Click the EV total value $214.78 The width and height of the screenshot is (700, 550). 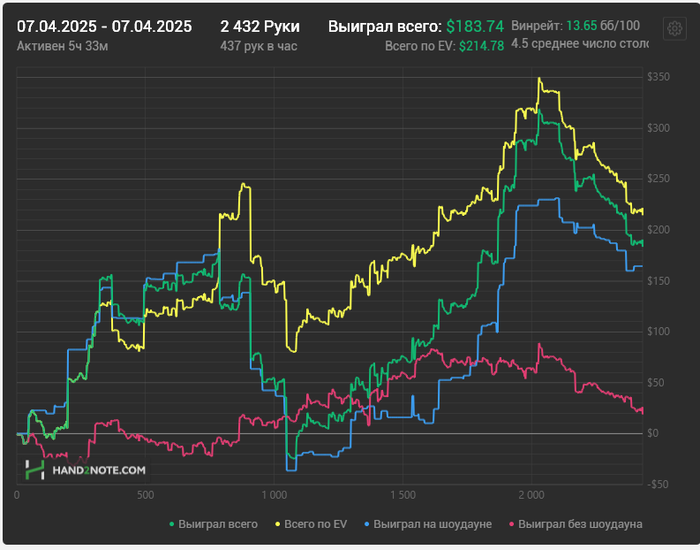point(481,46)
